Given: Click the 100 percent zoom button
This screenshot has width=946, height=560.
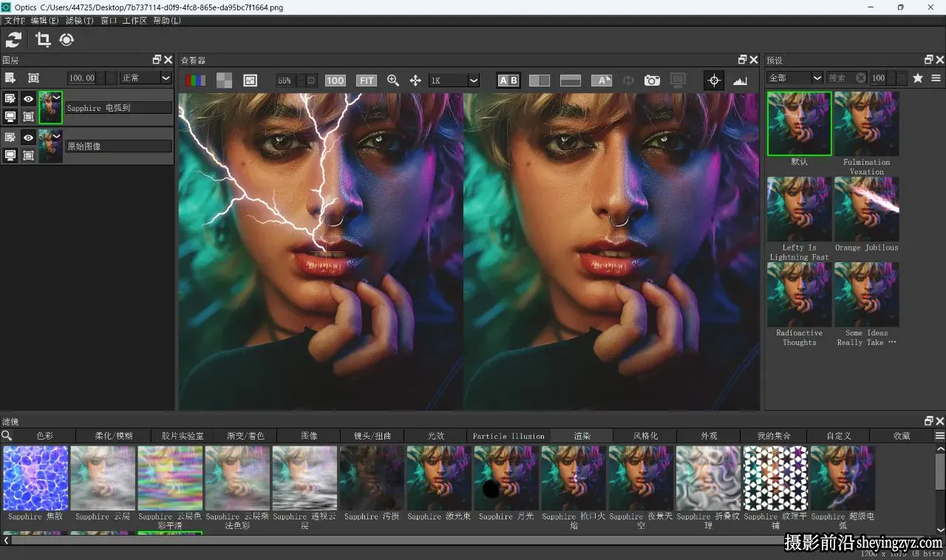Looking at the screenshot, I should click(336, 81).
